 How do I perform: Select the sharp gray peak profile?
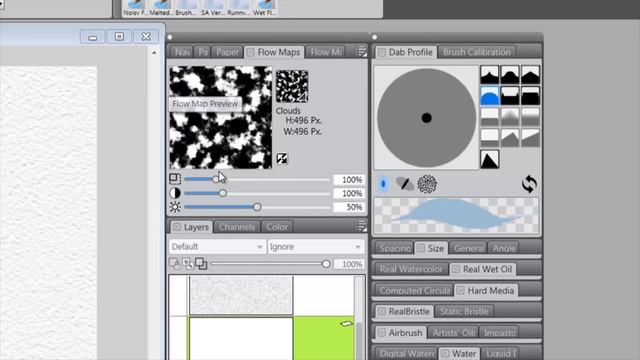(x=510, y=138)
